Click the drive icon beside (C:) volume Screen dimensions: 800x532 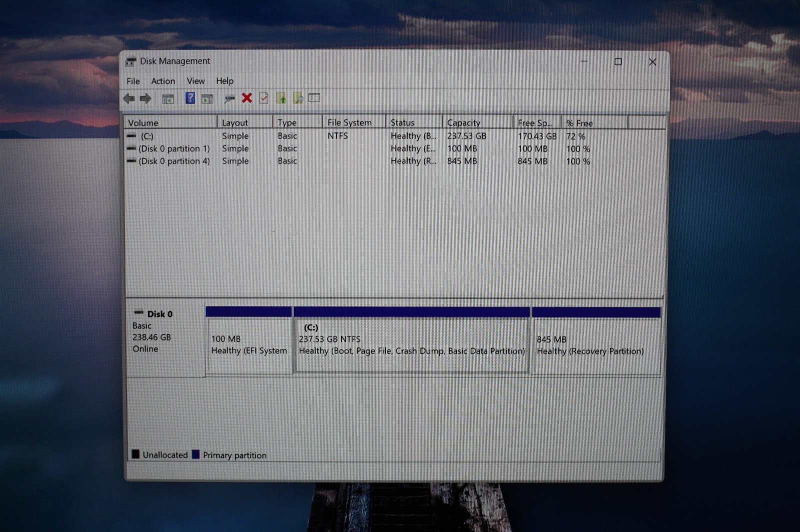(x=132, y=135)
